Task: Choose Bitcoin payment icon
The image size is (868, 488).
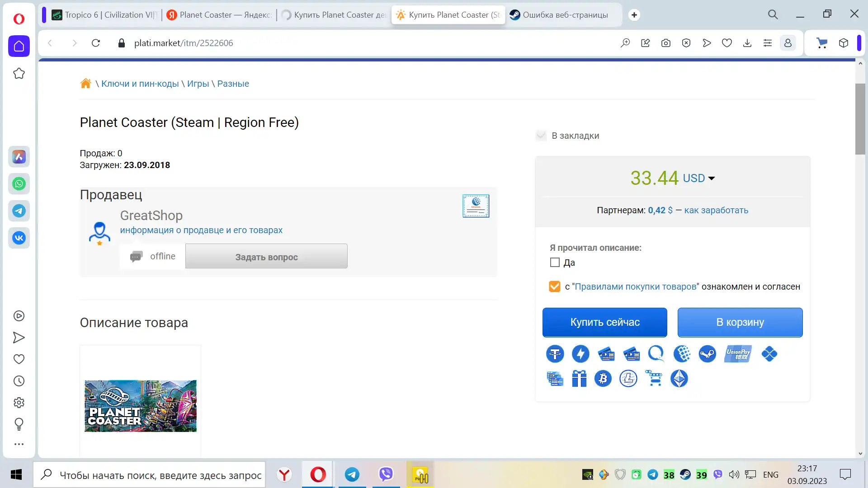Action: [x=603, y=379]
